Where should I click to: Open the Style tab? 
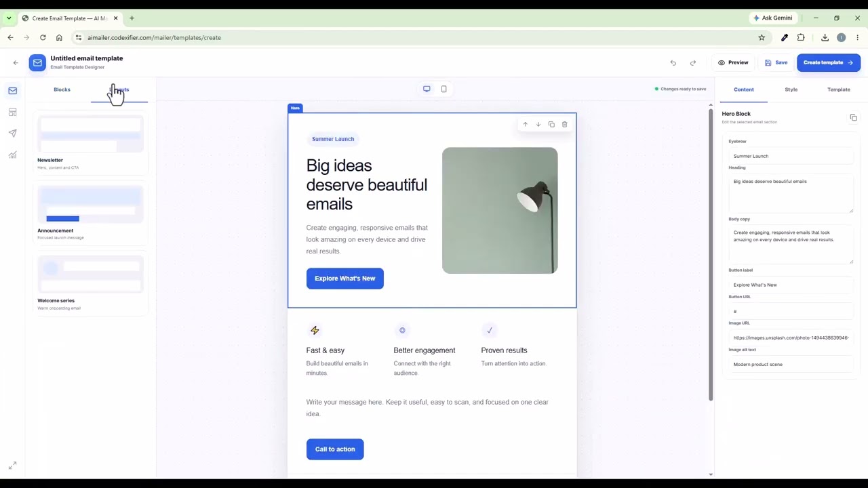click(791, 89)
